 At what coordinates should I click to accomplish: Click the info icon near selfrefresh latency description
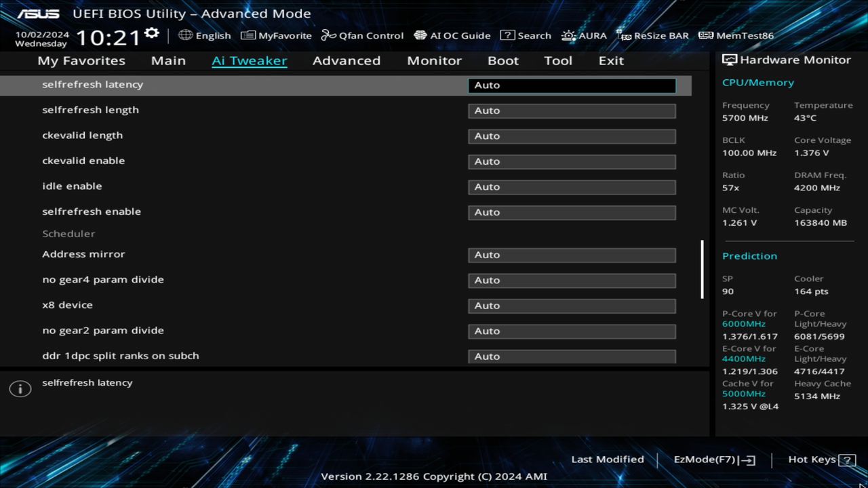click(20, 388)
